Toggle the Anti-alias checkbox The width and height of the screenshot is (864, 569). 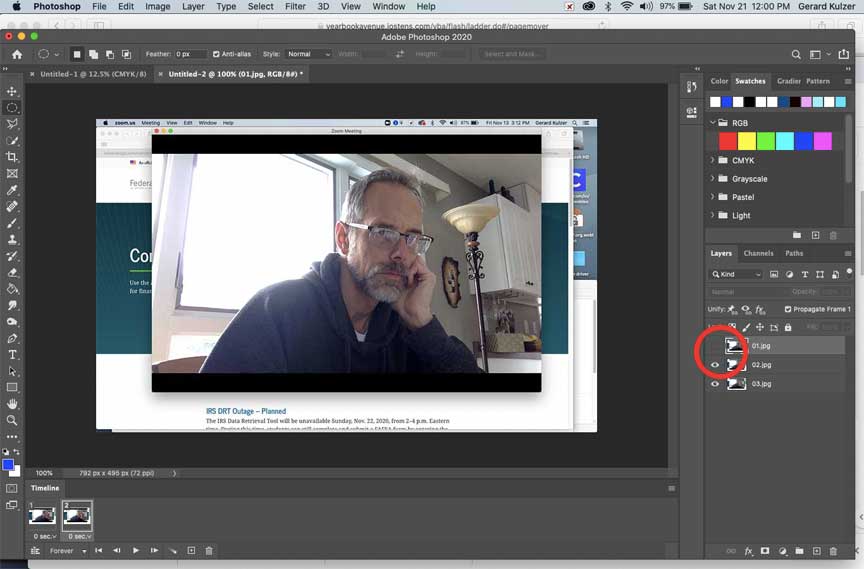click(216, 54)
